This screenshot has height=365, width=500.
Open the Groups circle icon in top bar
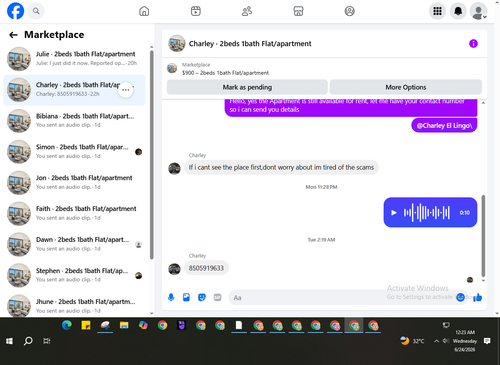349,11
